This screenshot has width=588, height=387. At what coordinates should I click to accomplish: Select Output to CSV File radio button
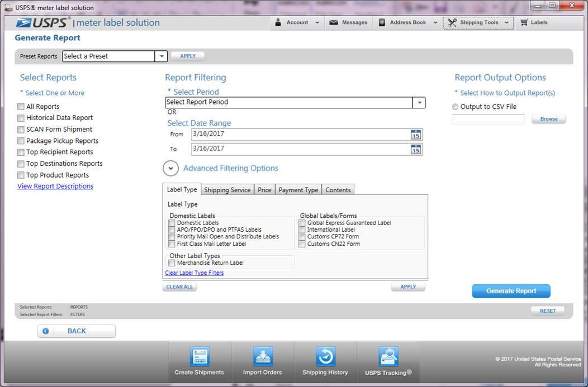coord(455,107)
